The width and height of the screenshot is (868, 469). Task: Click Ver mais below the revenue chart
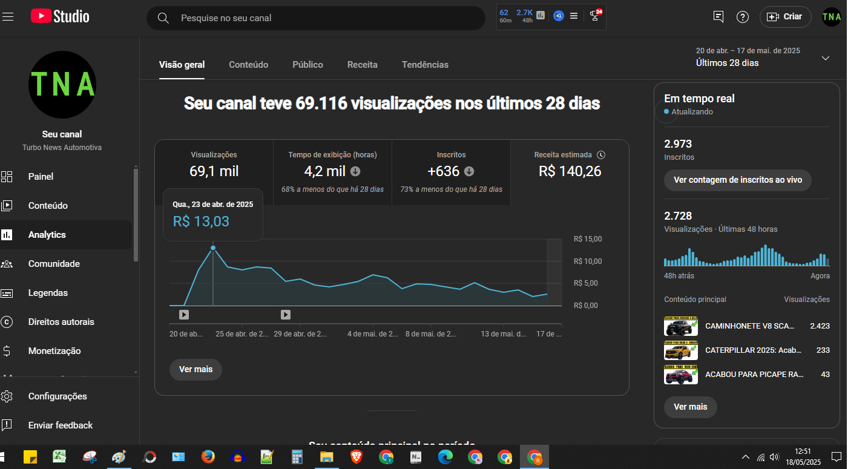(x=196, y=369)
